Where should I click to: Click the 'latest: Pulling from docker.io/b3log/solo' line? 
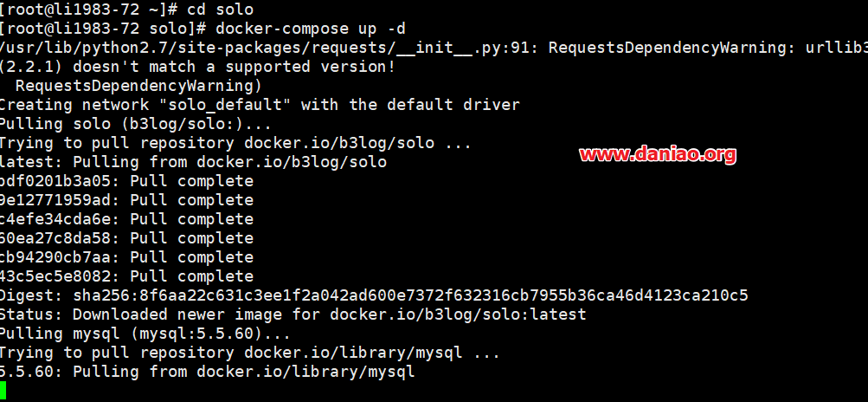tap(193, 162)
